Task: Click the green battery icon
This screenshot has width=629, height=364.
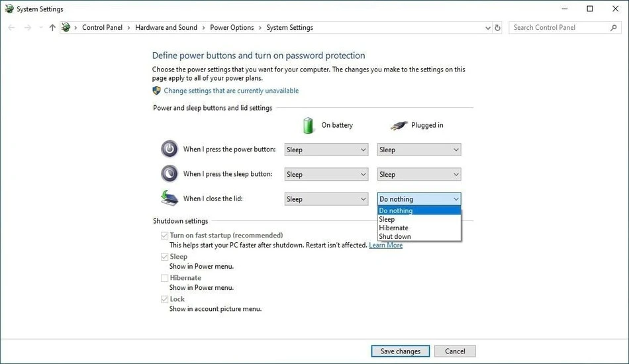Action: tap(308, 126)
